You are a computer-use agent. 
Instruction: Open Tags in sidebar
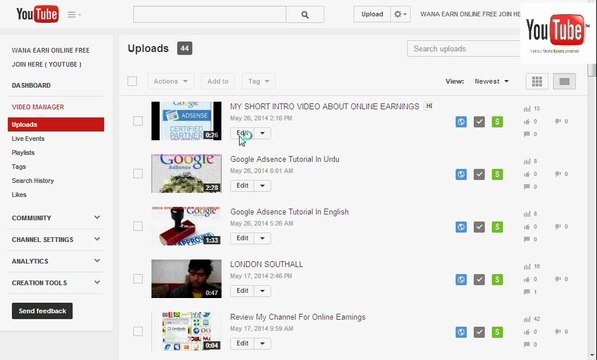pos(19,167)
